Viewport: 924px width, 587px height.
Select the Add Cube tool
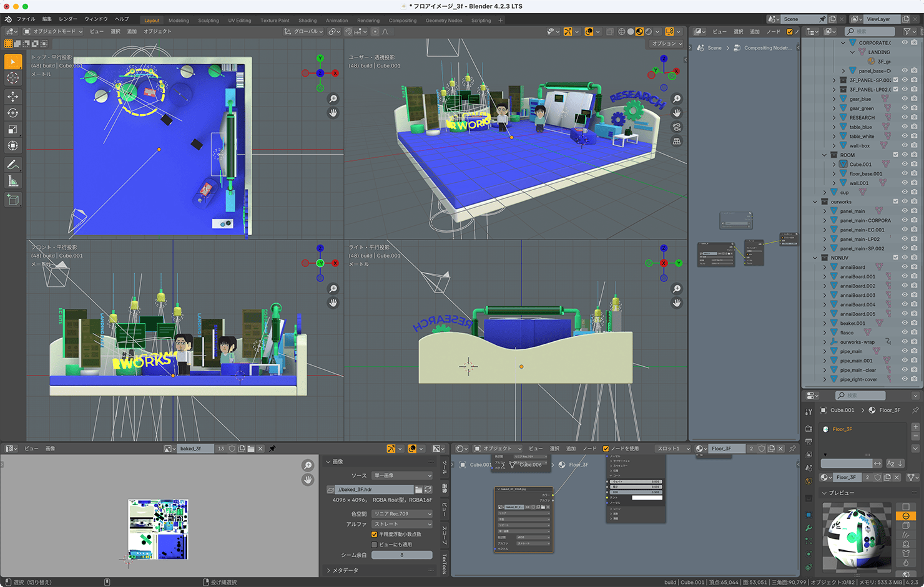[12, 200]
